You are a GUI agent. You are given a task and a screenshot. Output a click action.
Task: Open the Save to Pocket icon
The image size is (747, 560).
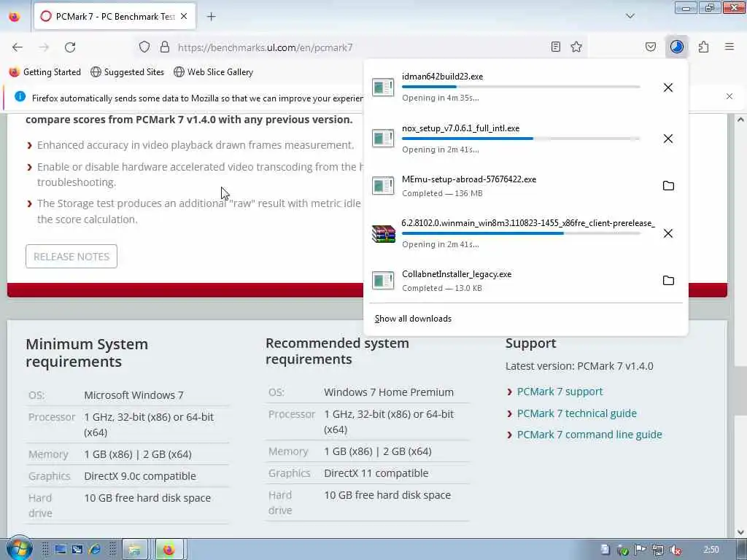click(650, 47)
